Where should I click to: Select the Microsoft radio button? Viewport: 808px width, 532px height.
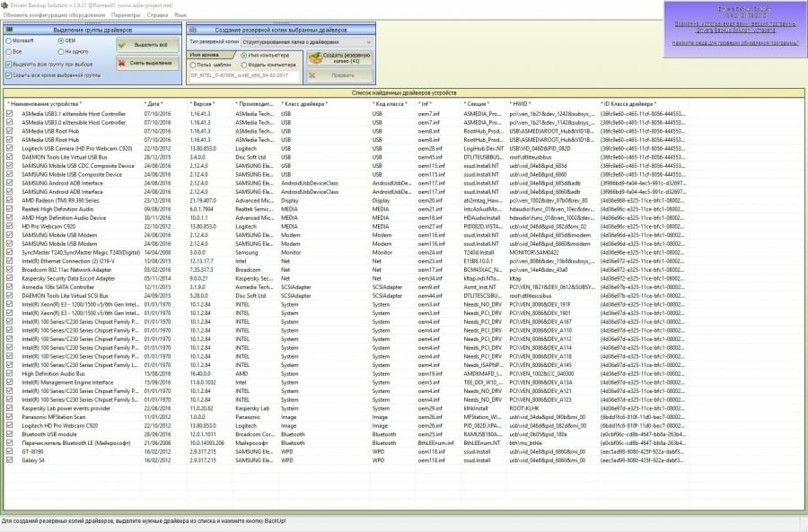click(x=9, y=41)
